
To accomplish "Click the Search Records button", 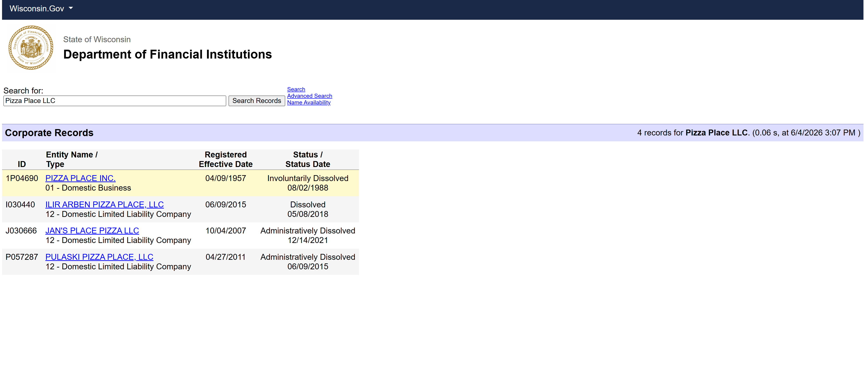I will (x=256, y=101).
